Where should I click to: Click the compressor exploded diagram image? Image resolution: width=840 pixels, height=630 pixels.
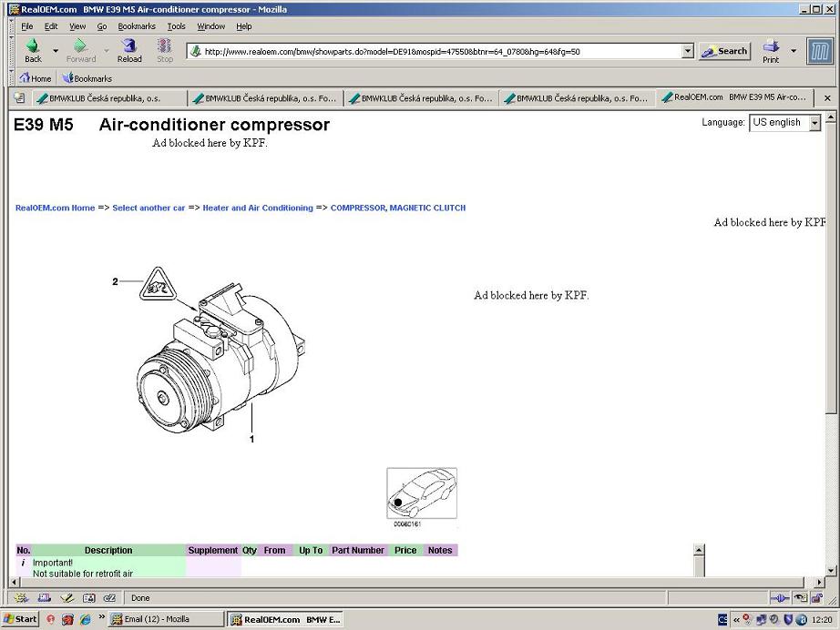(x=210, y=355)
